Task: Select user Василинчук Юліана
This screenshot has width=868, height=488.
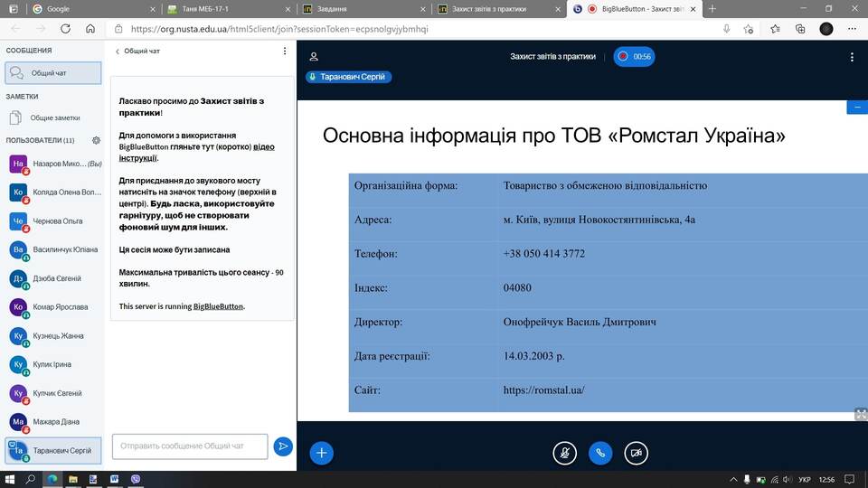Action: click(53, 250)
